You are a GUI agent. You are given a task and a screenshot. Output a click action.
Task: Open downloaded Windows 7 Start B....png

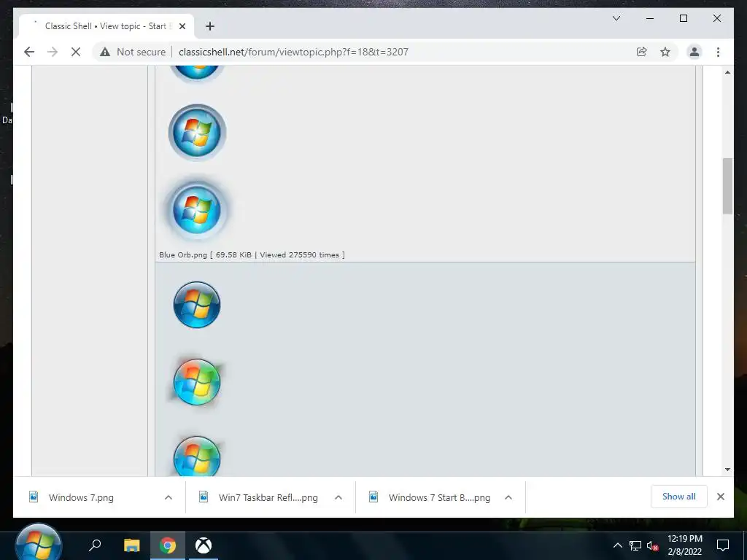click(x=438, y=497)
